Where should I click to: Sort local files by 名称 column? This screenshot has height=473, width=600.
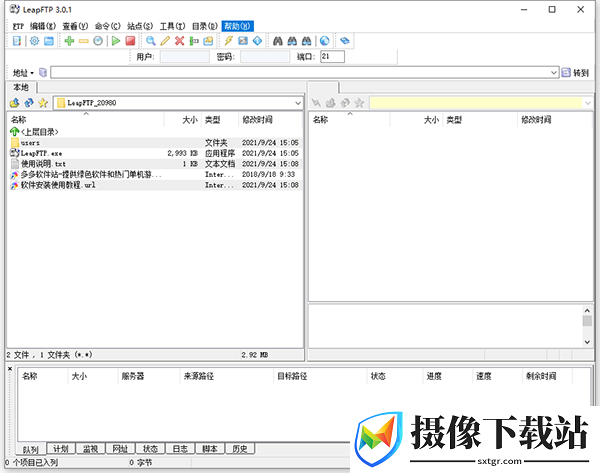click(86, 120)
